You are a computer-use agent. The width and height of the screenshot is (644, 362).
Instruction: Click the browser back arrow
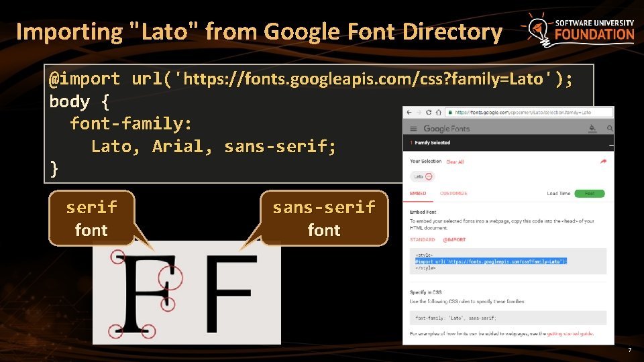point(409,112)
